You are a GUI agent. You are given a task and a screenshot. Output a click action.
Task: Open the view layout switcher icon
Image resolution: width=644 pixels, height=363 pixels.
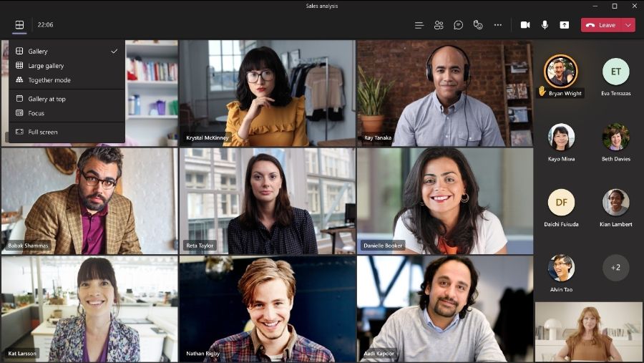pos(19,24)
